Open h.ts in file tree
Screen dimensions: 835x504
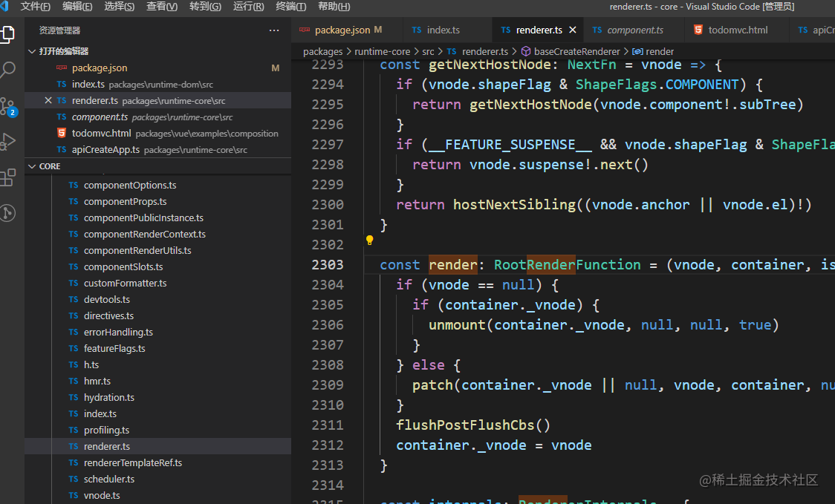tap(158, 364)
